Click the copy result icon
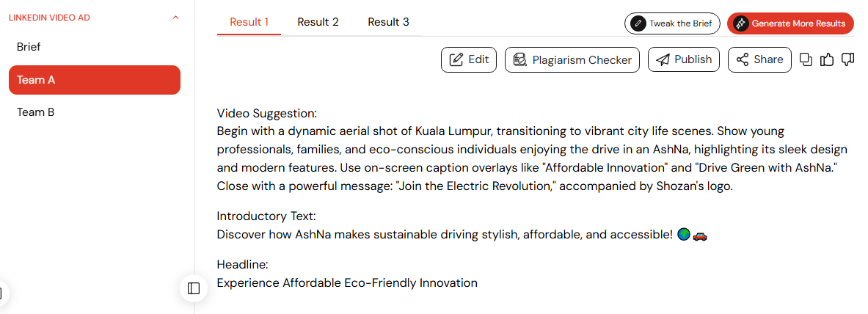Image resolution: width=868 pixels, height=314 pixels. [806, 60]
